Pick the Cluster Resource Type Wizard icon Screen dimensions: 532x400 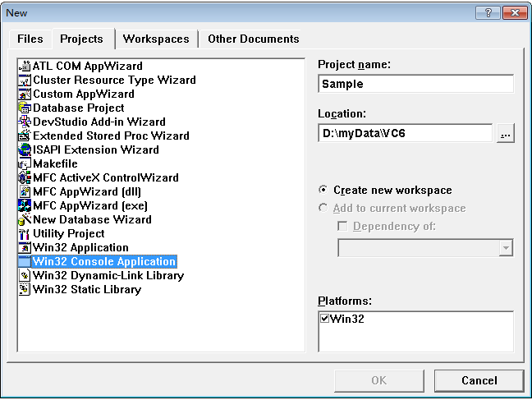[25, 80]
